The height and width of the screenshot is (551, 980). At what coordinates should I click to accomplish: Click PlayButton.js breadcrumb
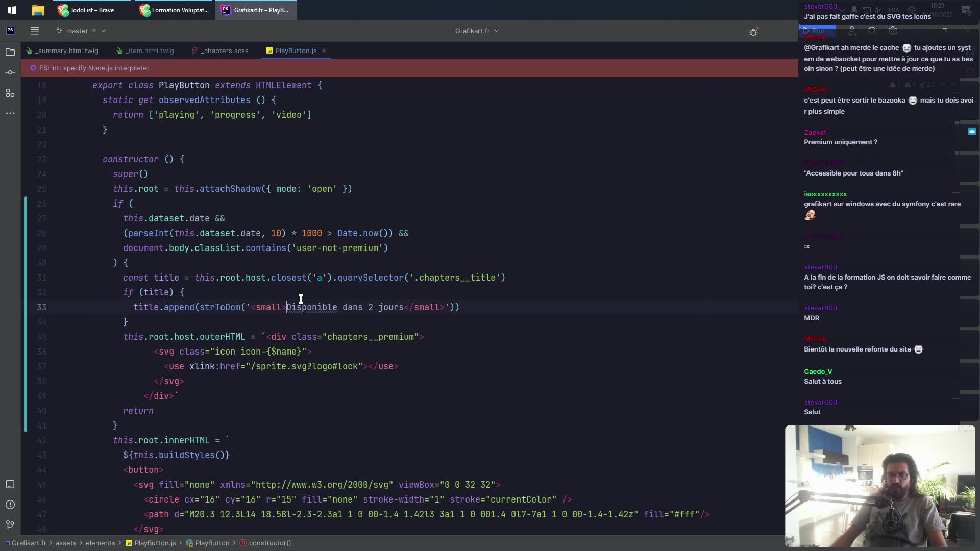pos(155,543)
